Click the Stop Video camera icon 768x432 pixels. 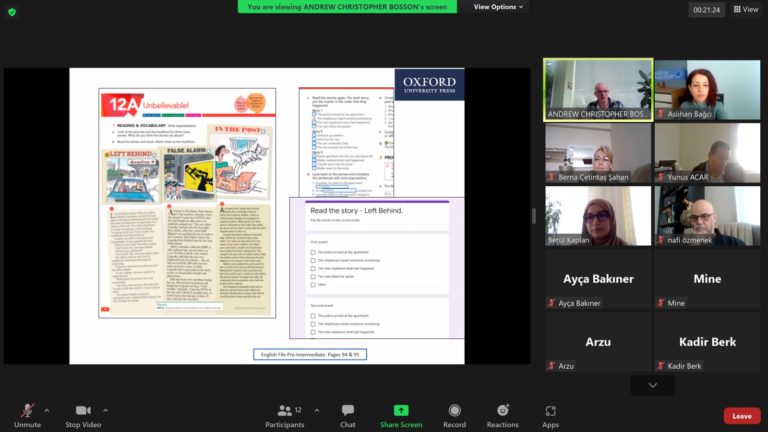pyautogui.click(x=83, y=410)
